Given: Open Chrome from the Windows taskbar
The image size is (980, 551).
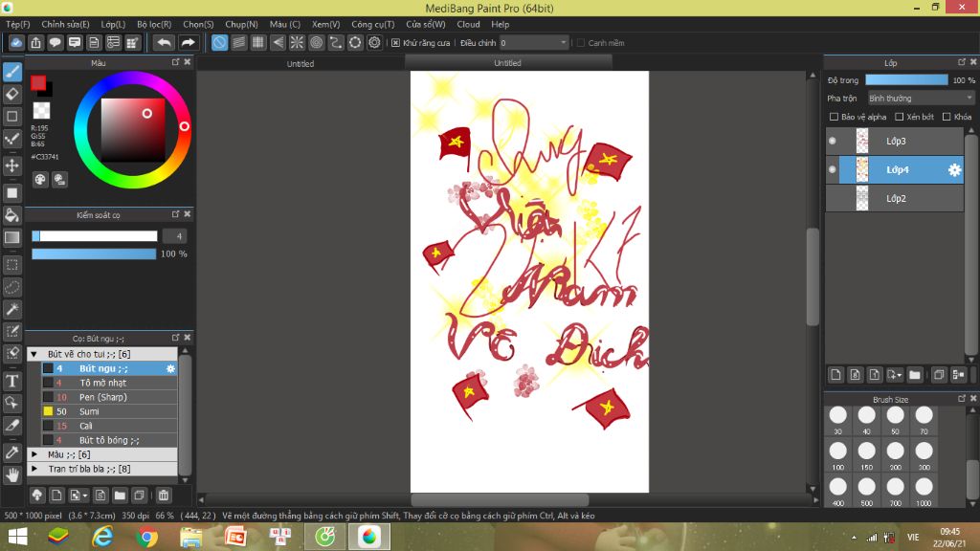Looking at the screenshot, I should pyautogui.click(x=146, y=537).
